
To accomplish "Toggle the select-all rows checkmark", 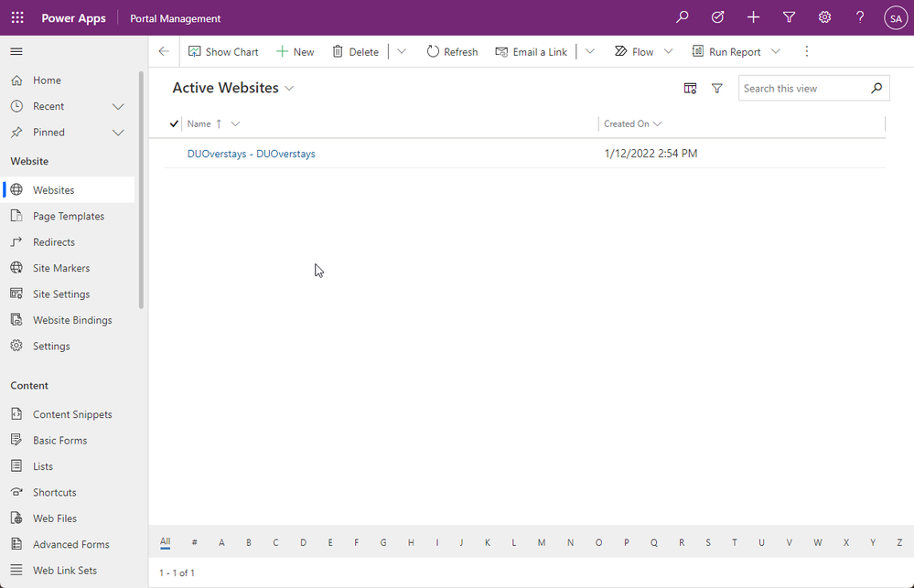I will pyautogui.click(x=174, y=123).
